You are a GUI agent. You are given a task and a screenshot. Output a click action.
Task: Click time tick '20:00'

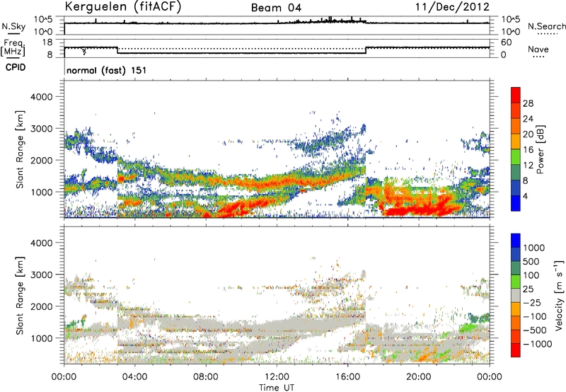pos(419,377)
